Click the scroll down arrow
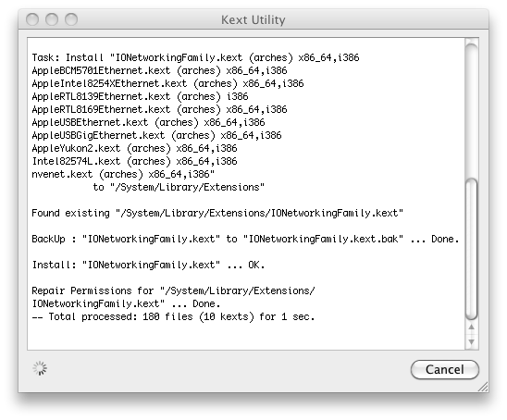507x420 pixels. tap(472, 341)
